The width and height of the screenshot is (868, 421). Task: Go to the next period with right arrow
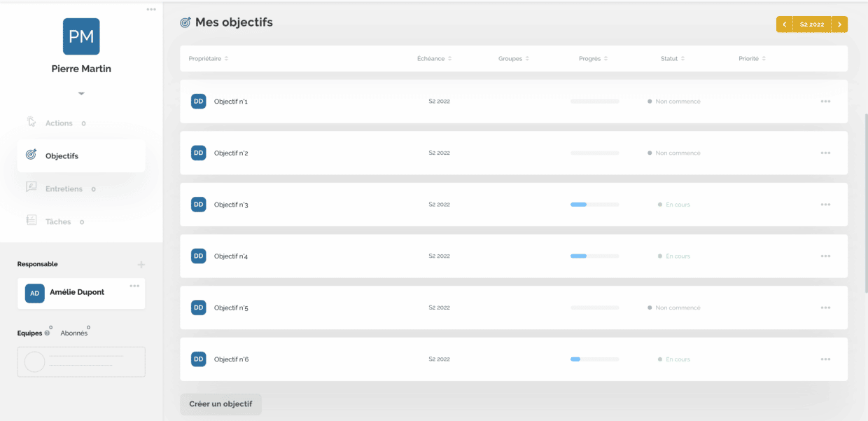(840, 25)
